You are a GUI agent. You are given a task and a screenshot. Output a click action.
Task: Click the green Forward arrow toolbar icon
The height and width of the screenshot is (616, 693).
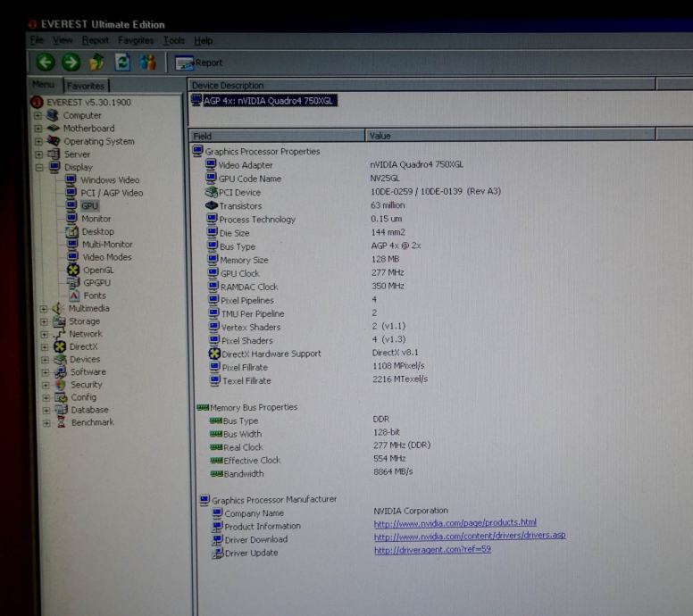point(71,62)
